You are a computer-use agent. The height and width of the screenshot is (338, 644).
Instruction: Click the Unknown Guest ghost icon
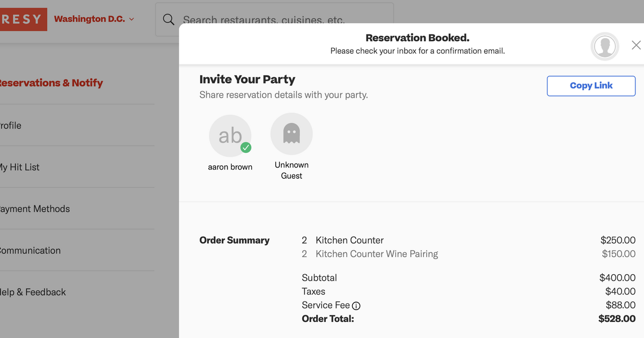pyautogui.click(x=291, y=133)
